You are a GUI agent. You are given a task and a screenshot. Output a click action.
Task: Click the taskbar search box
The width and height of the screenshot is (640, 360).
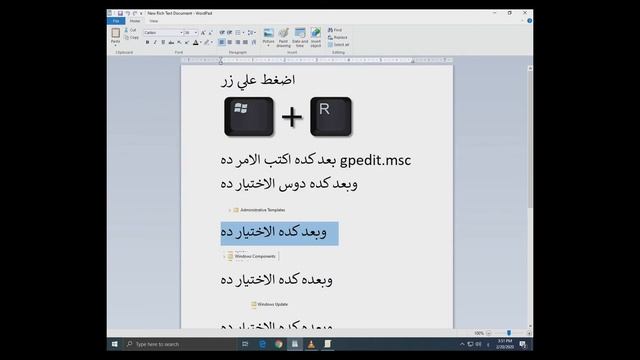click(x=179, y=344)
